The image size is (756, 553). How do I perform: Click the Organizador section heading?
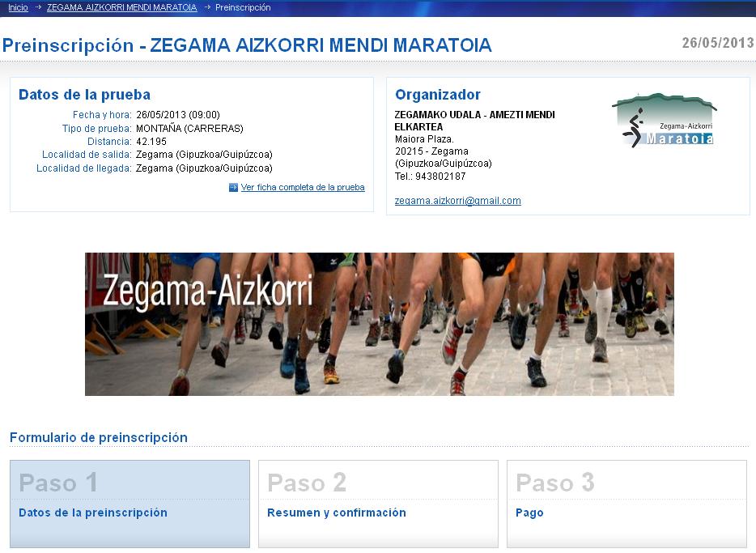[x=437, y=95]
